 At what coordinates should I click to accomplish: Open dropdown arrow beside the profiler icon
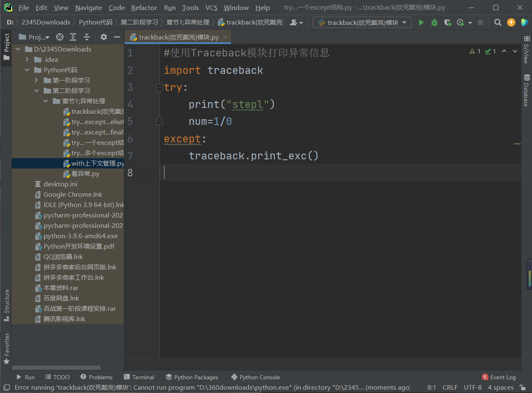470,23
